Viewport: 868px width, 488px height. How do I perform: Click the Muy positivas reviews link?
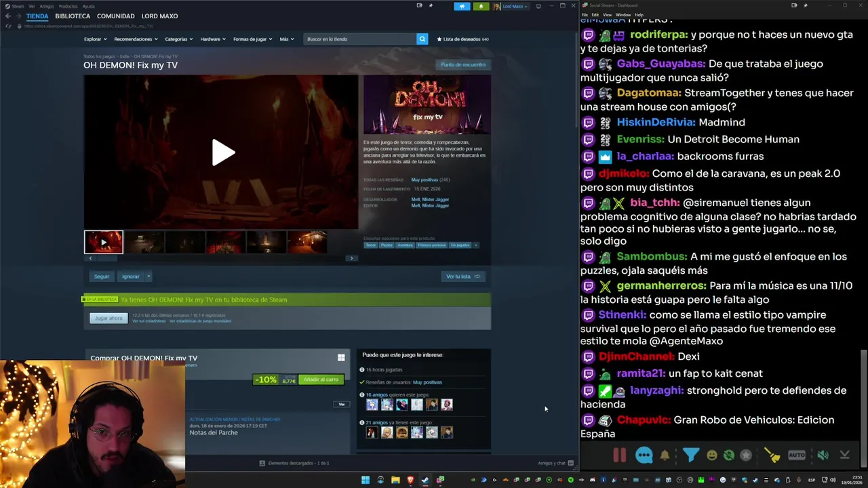(x=425, y=180)
